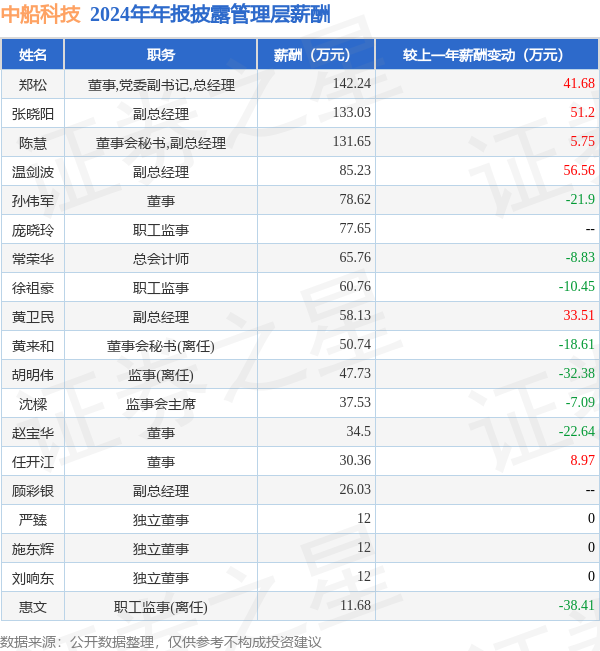This screenshot has height=651, width=600.
Task: Select the name 赵宝华
Action: (33, 433)
